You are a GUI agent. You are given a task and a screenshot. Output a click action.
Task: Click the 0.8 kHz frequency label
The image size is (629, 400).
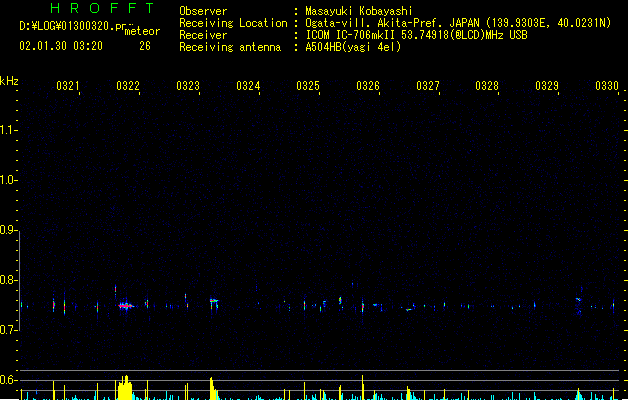8,280
